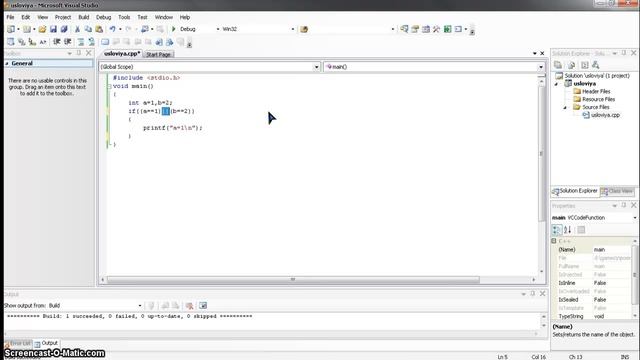
Task: Collapse the main() code outline block
Action: [x=109, y=86]
